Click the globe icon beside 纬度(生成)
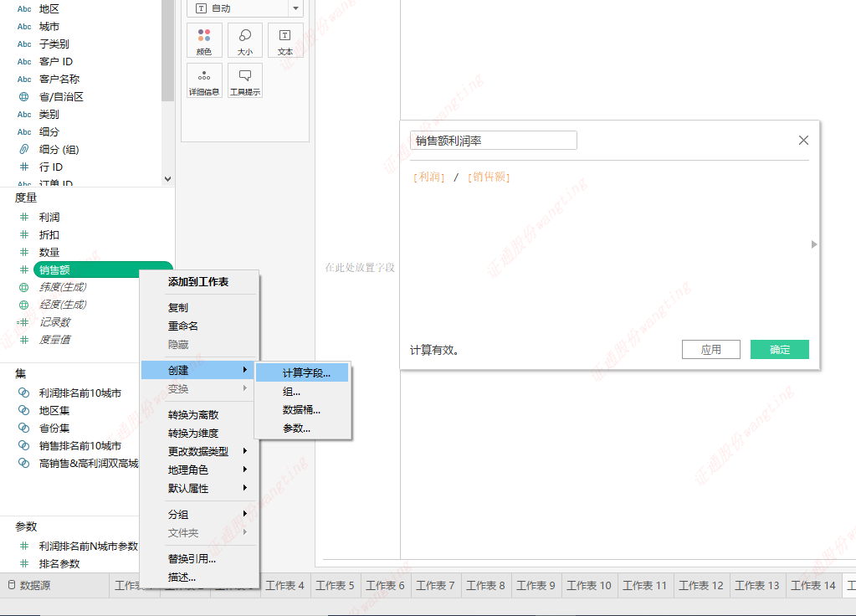 24,287
